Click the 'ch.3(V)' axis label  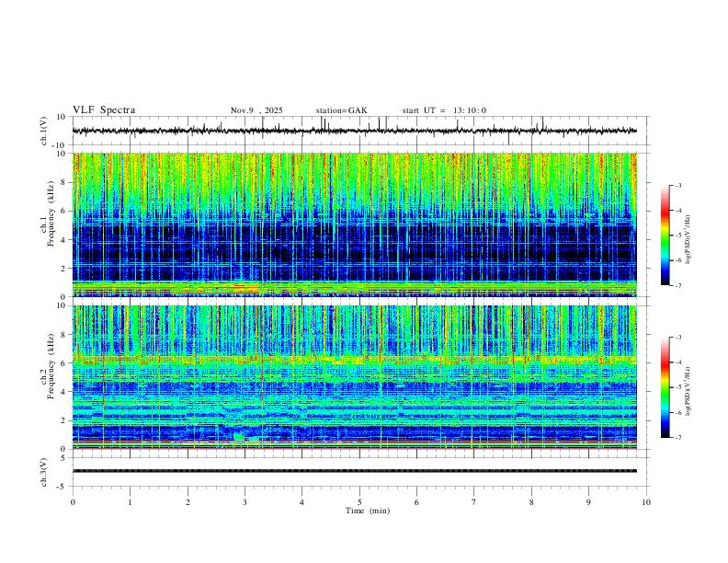44,473
